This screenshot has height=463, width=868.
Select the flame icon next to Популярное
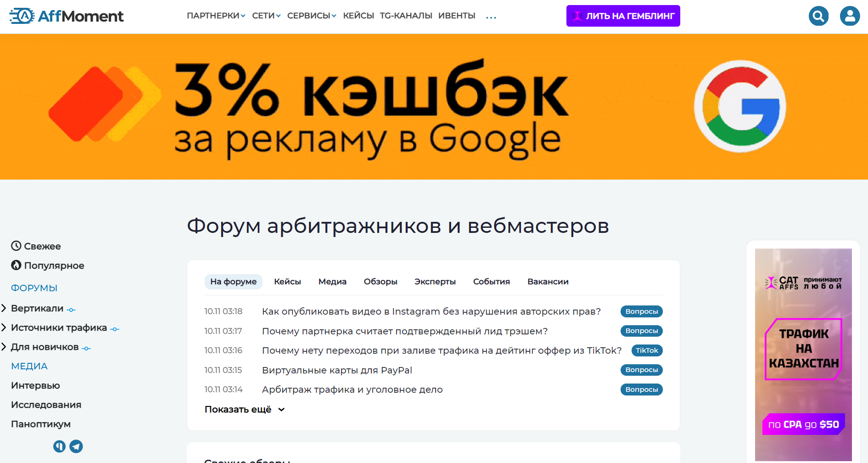click(16, 265)
